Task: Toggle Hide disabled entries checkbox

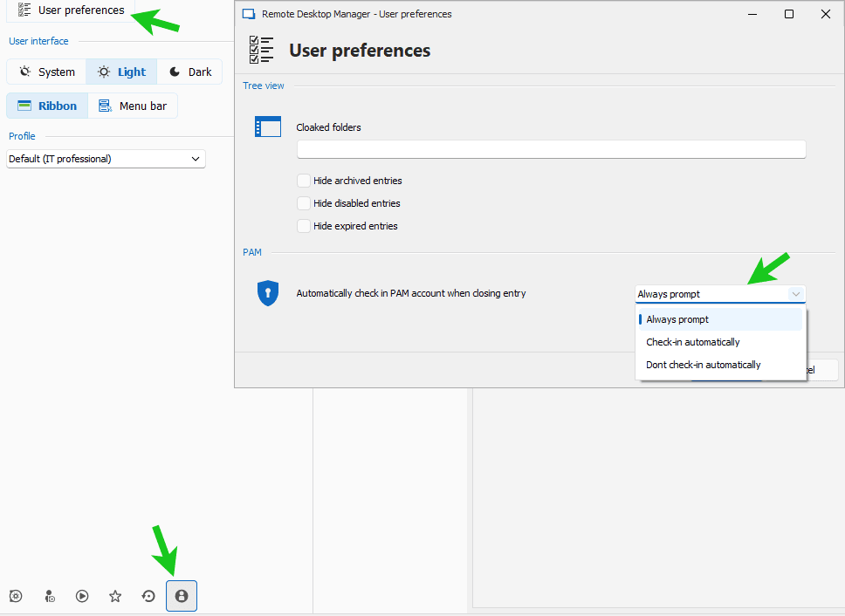Action: coord(304,203)
